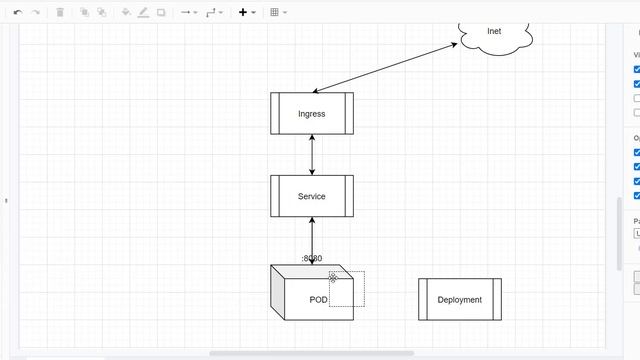The height and width of the screenshot is (360, 640).
Task: Click the Redo arrow icon
Action: (x=36, y=12)
